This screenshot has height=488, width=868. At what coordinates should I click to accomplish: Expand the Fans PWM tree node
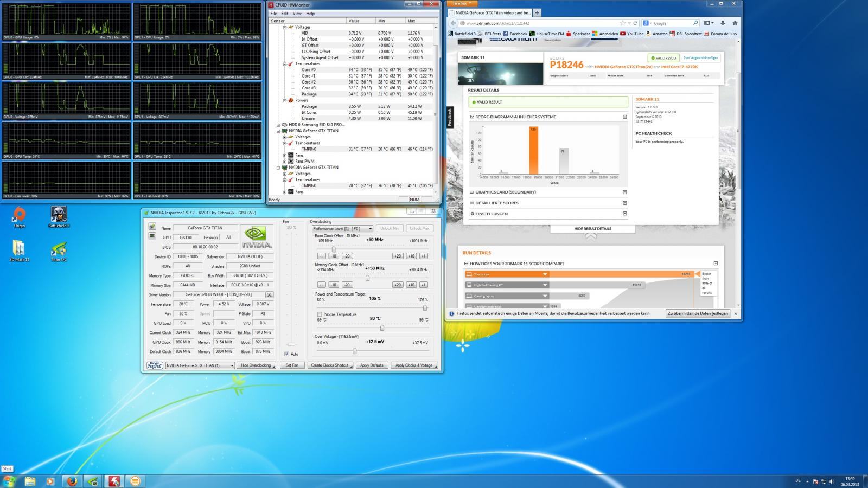285,161
